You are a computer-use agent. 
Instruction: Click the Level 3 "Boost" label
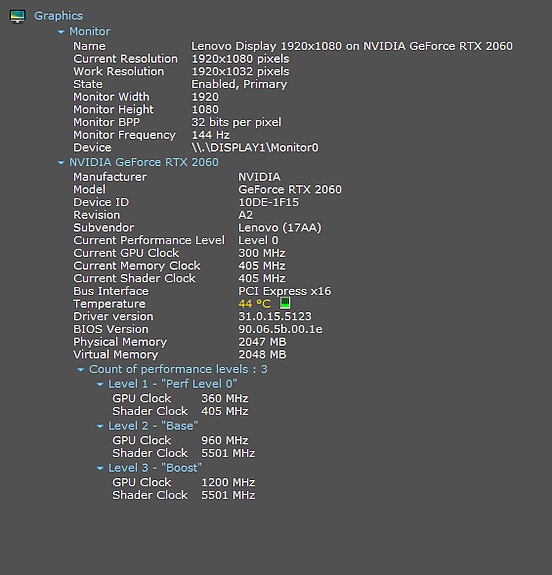click(x=155, y=468)
